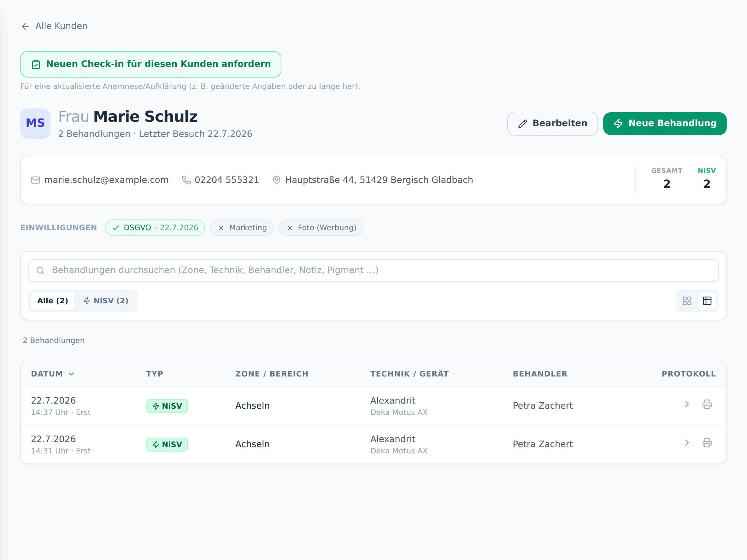Go back to Alle Kunden
This screenshot has height=560, width=747.
(x=54, y=26)
